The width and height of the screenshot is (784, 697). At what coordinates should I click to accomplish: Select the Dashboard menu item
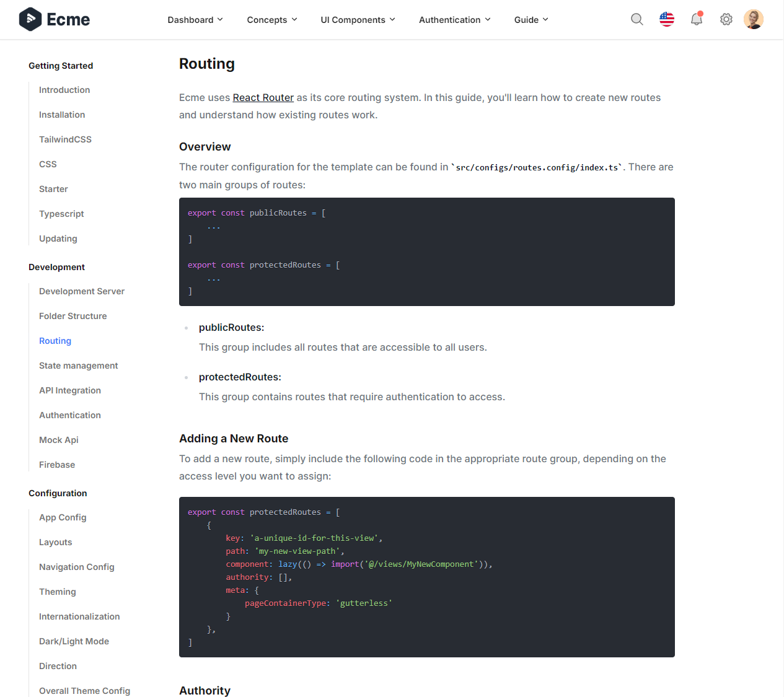191,19
